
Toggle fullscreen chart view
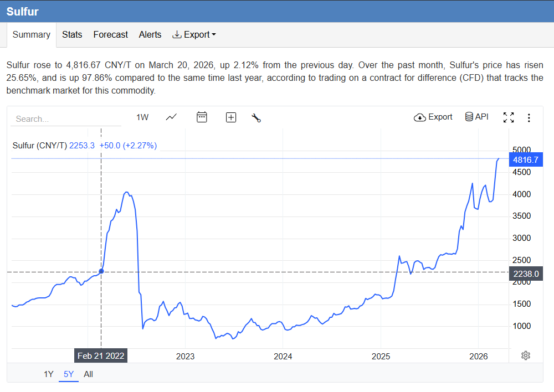[x=508, y=117]
